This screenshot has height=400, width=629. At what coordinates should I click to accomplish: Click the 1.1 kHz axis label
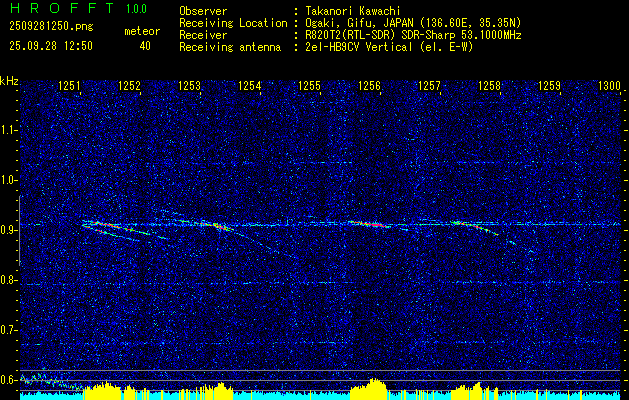pos(8,130)
